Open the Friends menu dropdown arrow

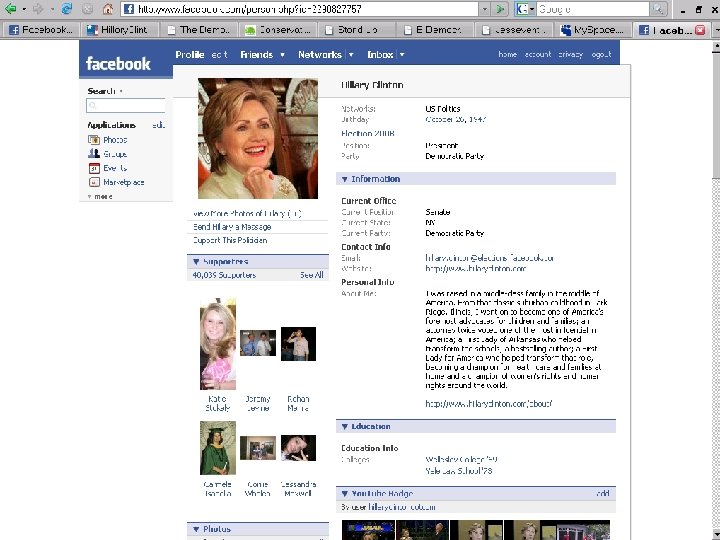(x=282, y=55)
